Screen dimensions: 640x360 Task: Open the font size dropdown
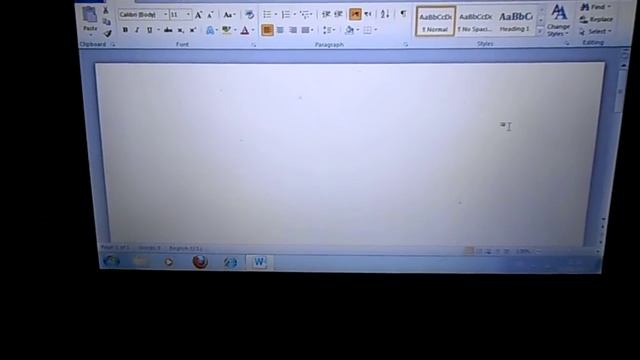pyautogui.click(x=188, y=15)
